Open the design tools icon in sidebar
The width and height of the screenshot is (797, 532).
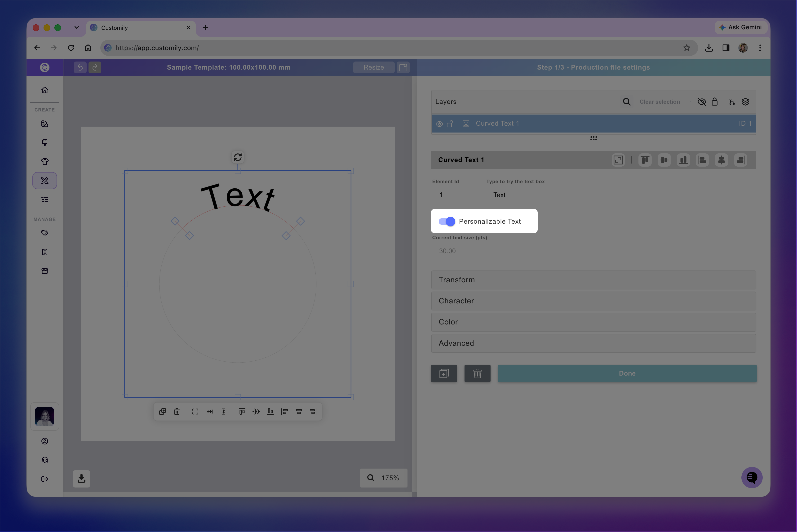[45, 181]
